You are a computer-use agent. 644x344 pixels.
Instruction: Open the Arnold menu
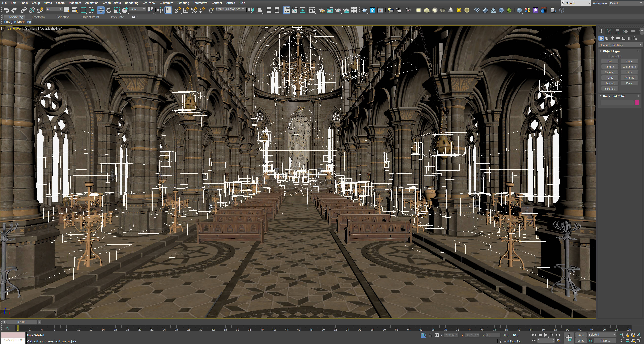click(230, 3)
